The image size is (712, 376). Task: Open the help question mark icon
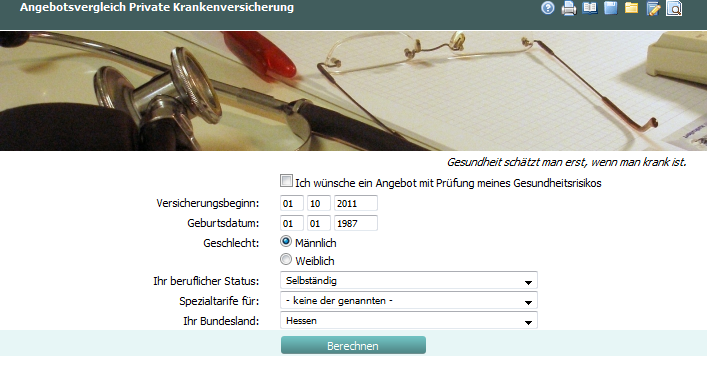[548, 8]
